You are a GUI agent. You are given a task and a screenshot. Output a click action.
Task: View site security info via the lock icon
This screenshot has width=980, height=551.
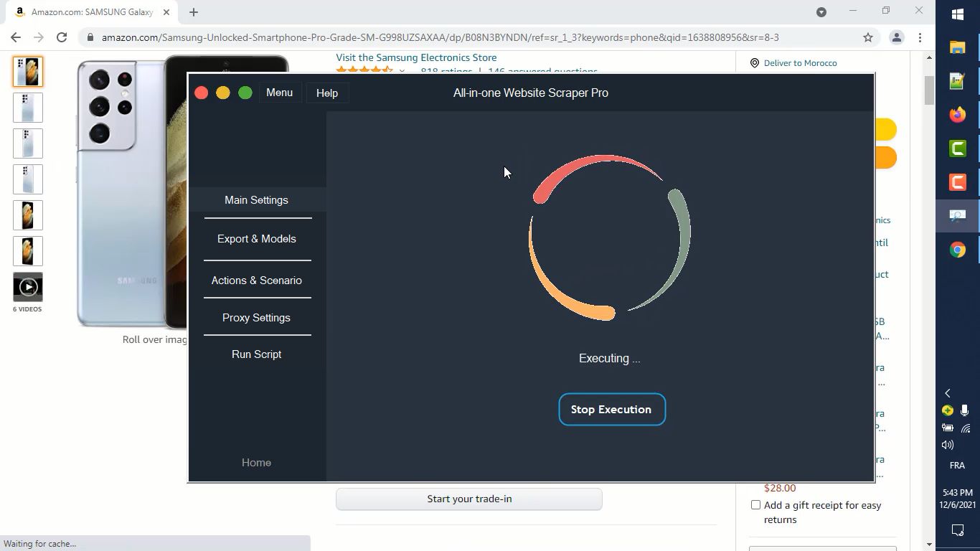tap(90, 37)
